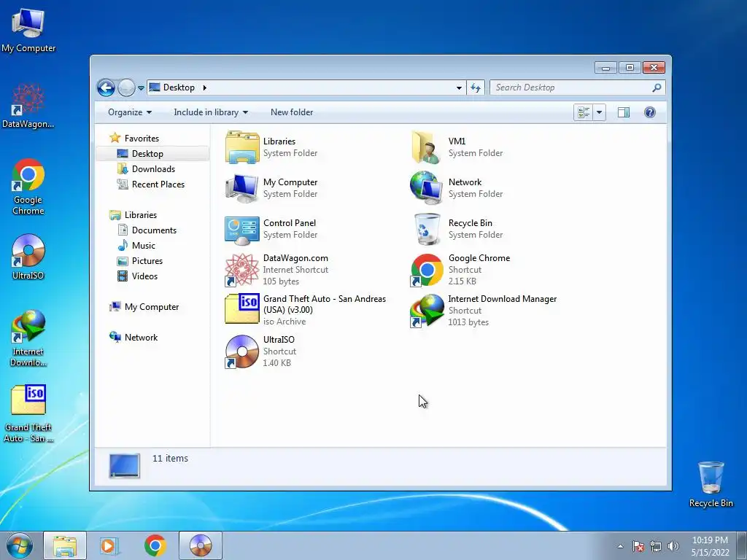The width and height of the screenshot is (747, 560).
Task: Select the Libraries folder icon in the file list
Action: point(242,147)
